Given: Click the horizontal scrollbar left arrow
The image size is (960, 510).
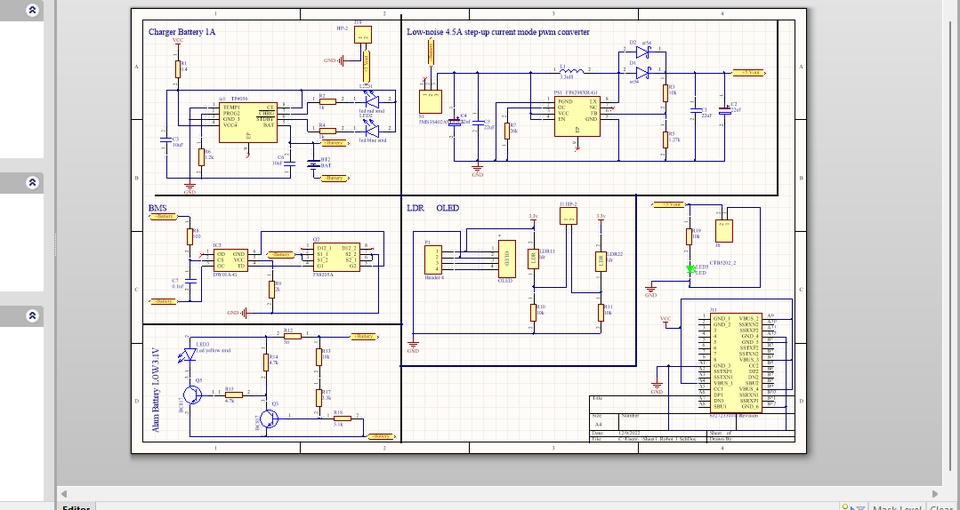Looking at the screenshot, I should point(64,493).
